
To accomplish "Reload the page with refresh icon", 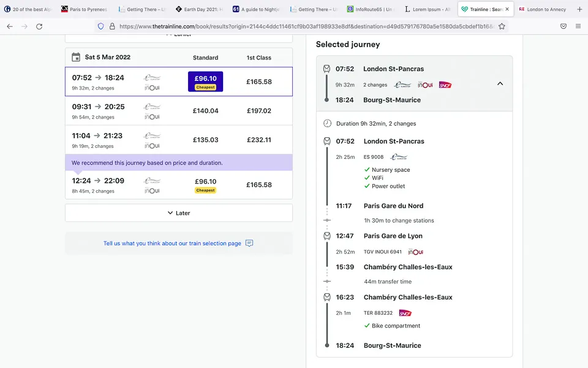I will pyautogui.click(x=39, y=26).
